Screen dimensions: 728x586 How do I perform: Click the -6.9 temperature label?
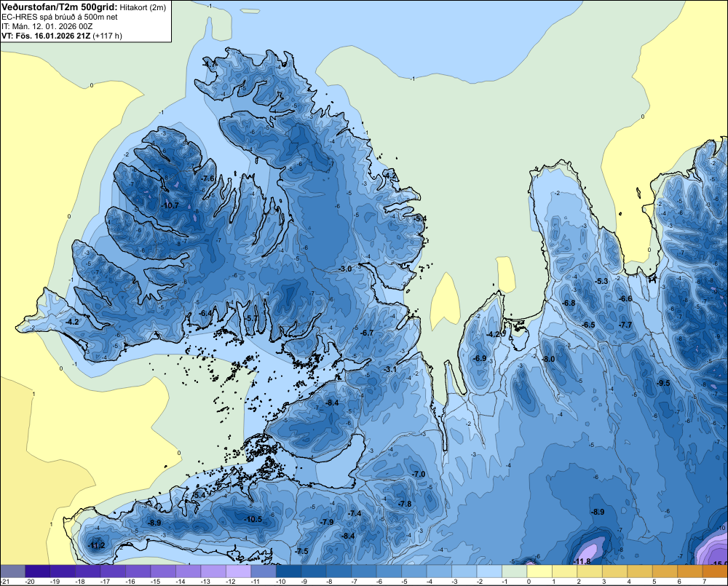[480, 358]
